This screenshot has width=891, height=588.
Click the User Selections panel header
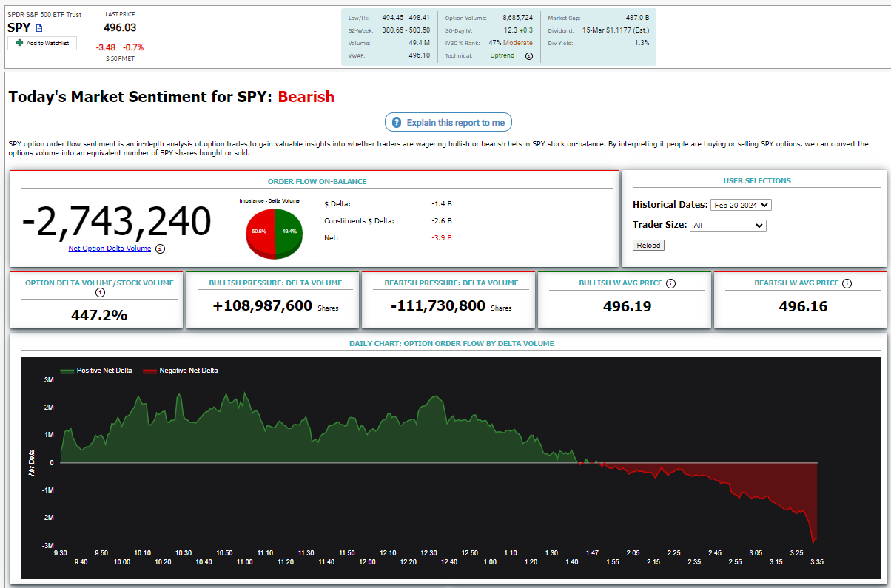click(x=757, y=181)
